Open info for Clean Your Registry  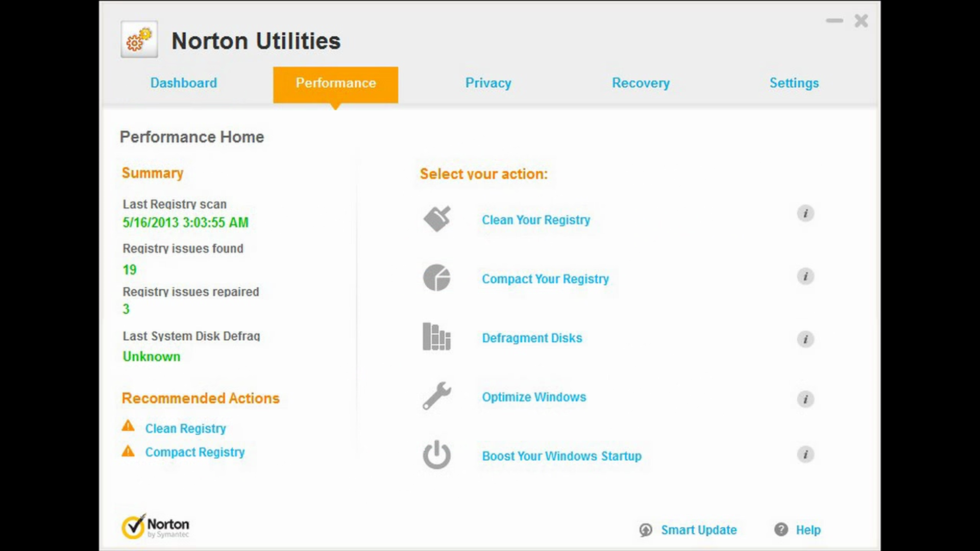[806, 214]
